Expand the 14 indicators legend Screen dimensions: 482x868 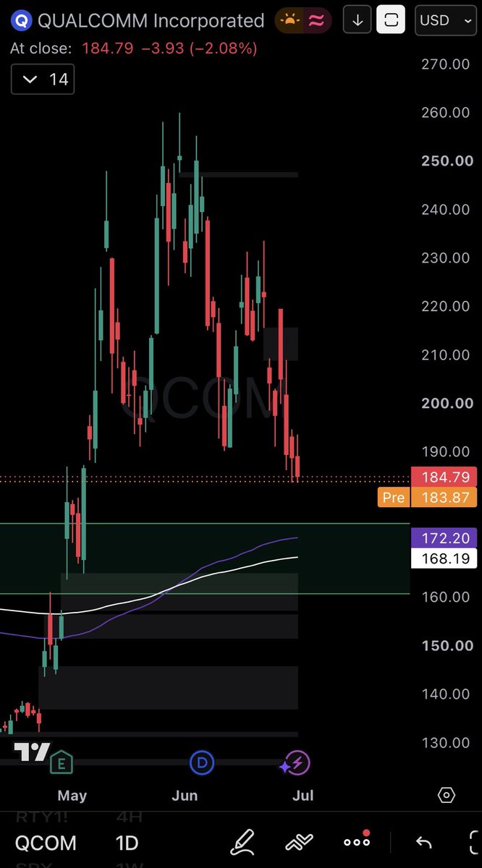(43, 79)
